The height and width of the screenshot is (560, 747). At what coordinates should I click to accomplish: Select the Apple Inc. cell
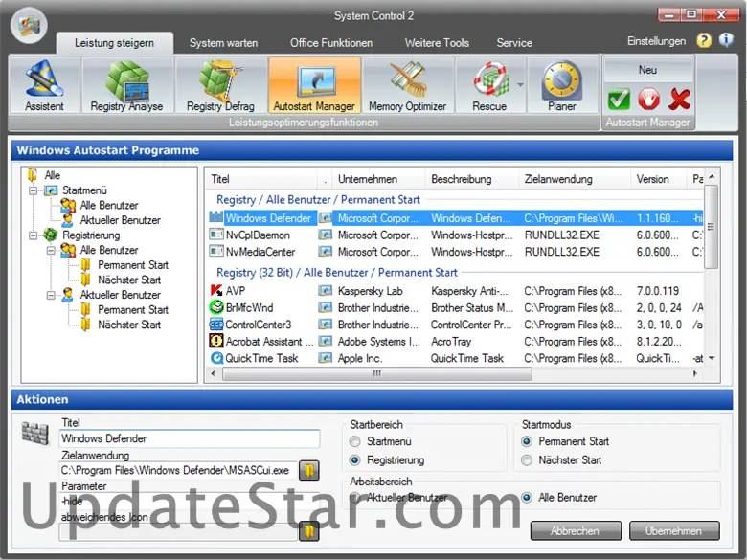pyautogui.click(x=360, y=358)
